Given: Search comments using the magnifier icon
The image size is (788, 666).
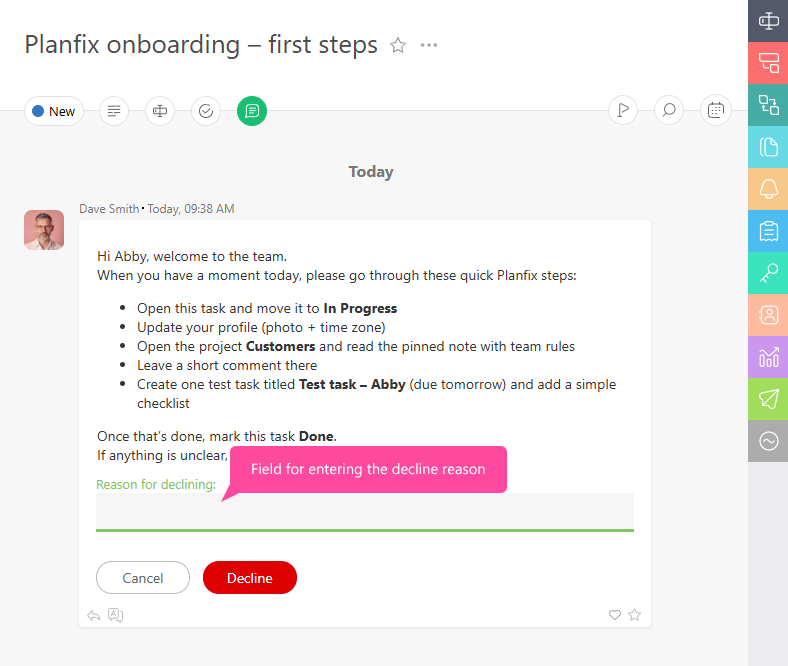Looking at the screenshot, I should click(x=669, y=111).
